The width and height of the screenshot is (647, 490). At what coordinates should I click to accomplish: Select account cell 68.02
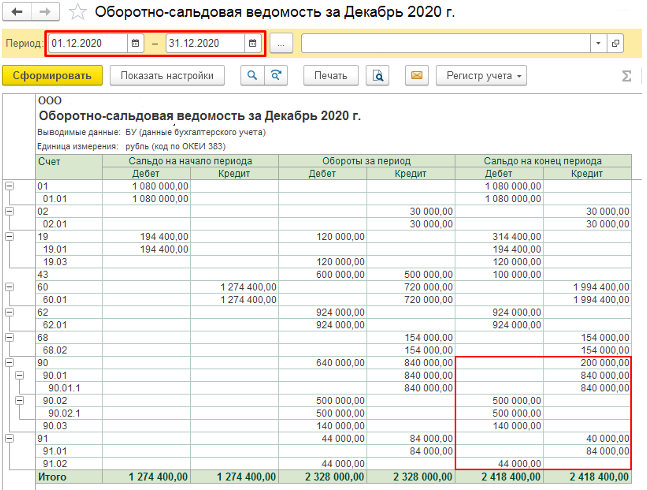69,350
